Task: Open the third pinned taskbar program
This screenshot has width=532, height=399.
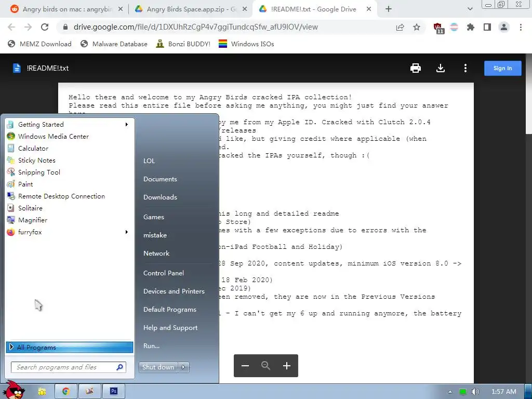Action: (89, 392)
